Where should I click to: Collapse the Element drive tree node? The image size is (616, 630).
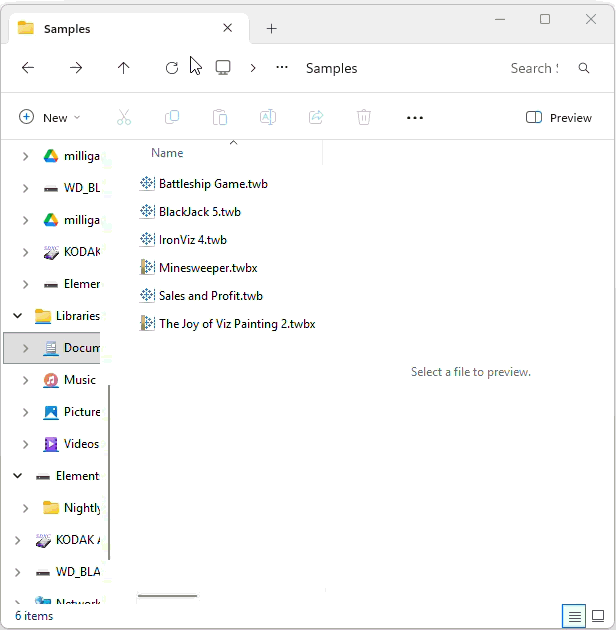(18, 476)
